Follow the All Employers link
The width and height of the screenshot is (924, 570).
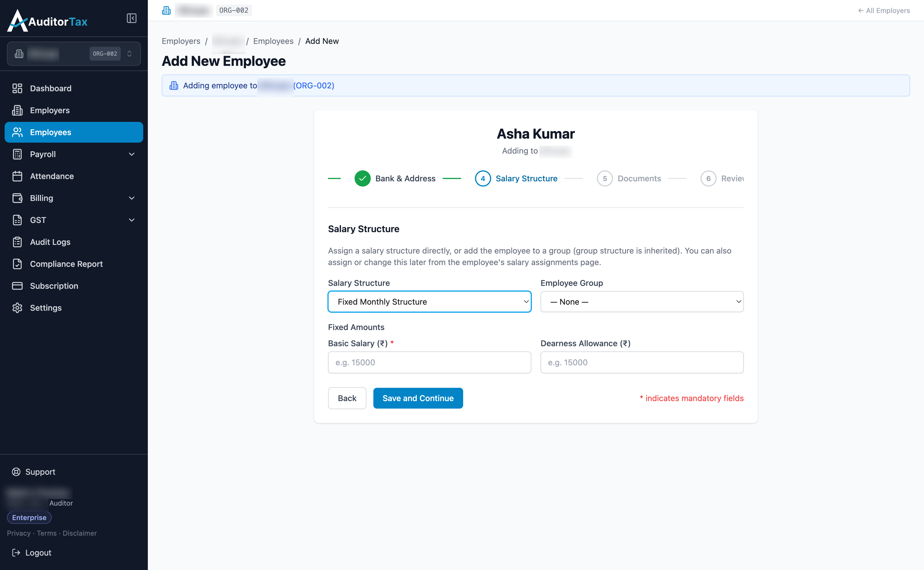[884, 11]
